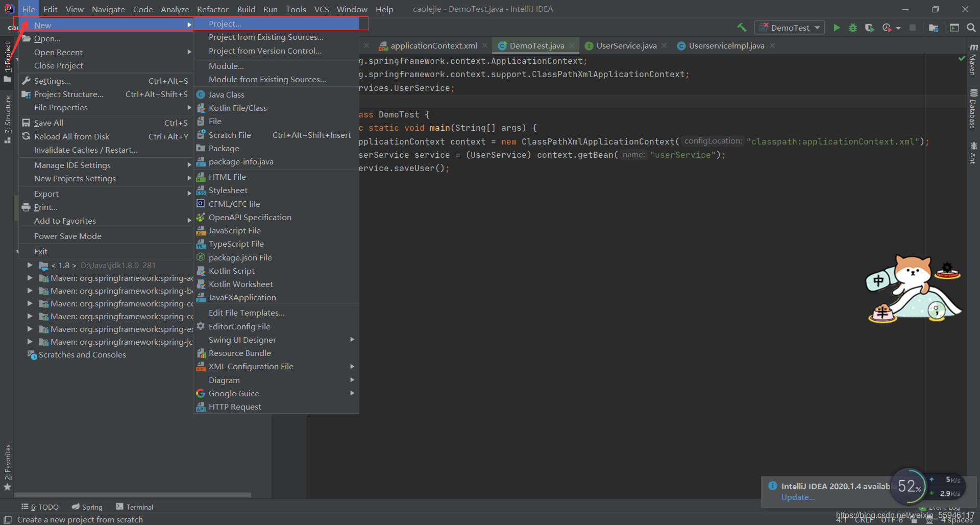Viewport: 980px width, 525px height.
Task: Click the green Run button
Action: pyautogui.click(x=837, y=28)
